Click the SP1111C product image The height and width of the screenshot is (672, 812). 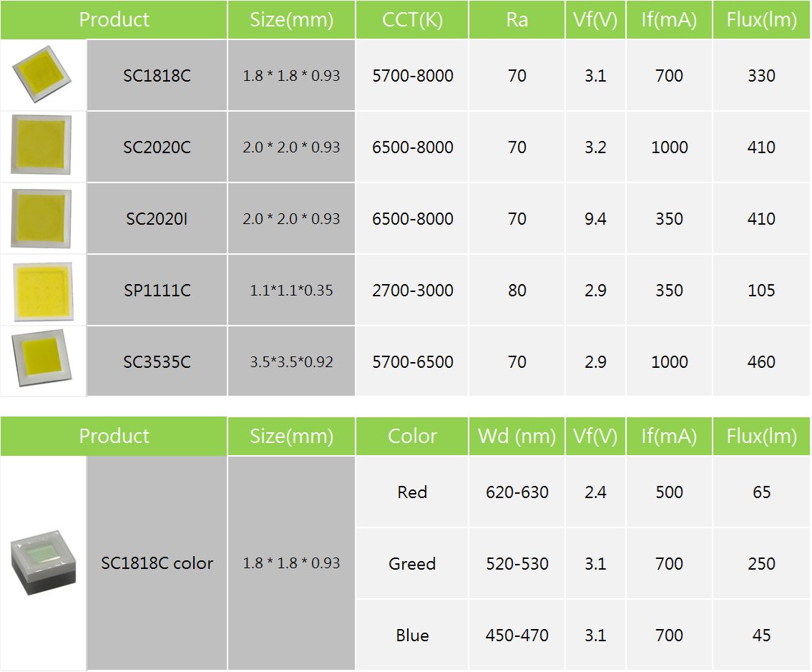tap(43, 290)
